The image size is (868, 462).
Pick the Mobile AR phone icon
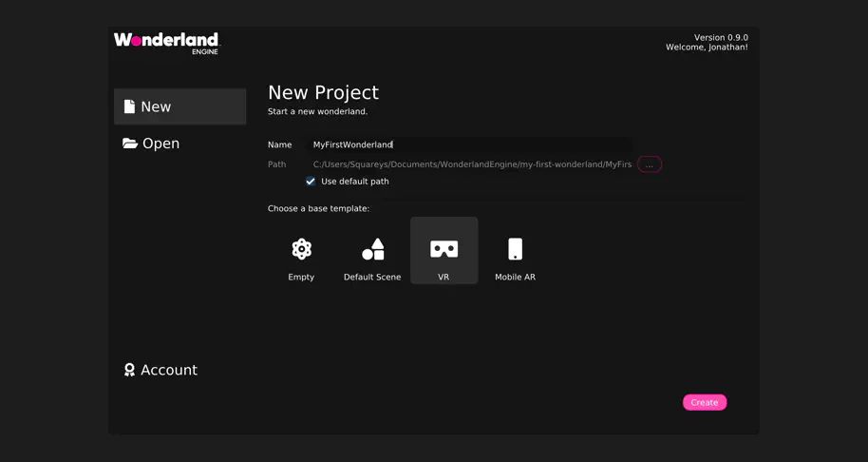coord(515,249)
